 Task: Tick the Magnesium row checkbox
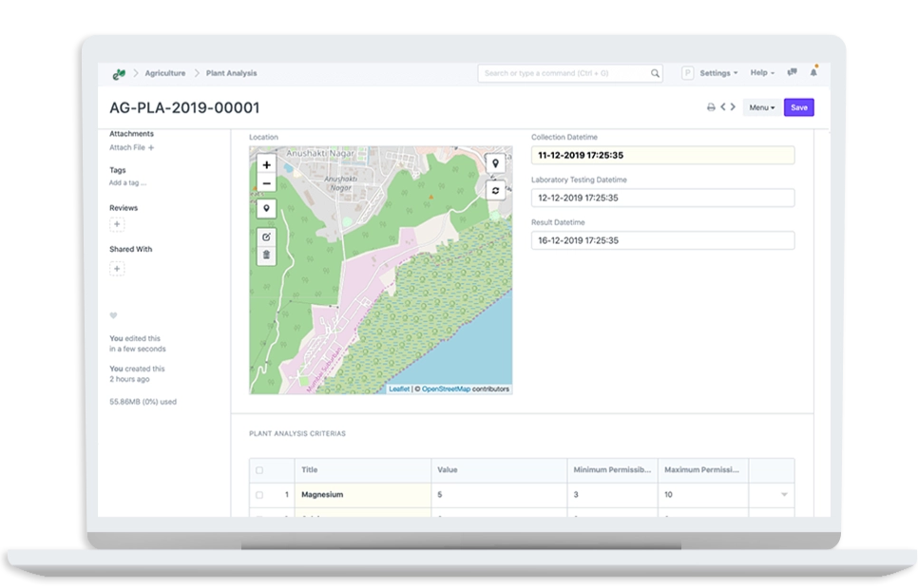coord(259,495)
